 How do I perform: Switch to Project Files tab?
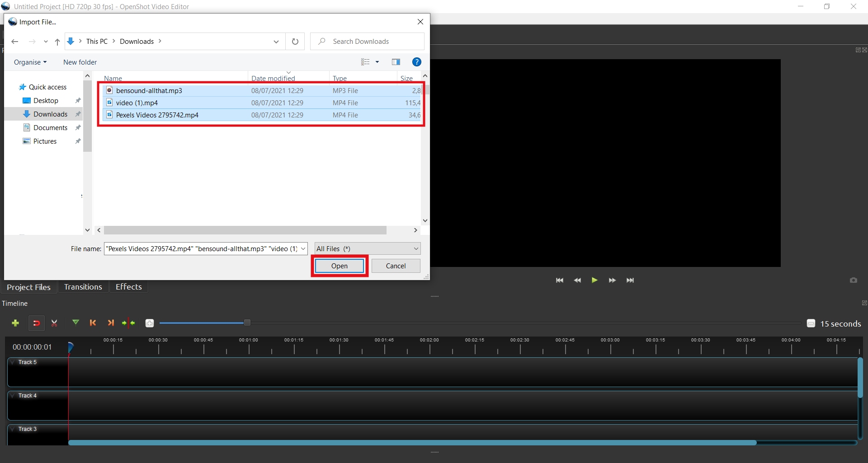click(29, 287)
